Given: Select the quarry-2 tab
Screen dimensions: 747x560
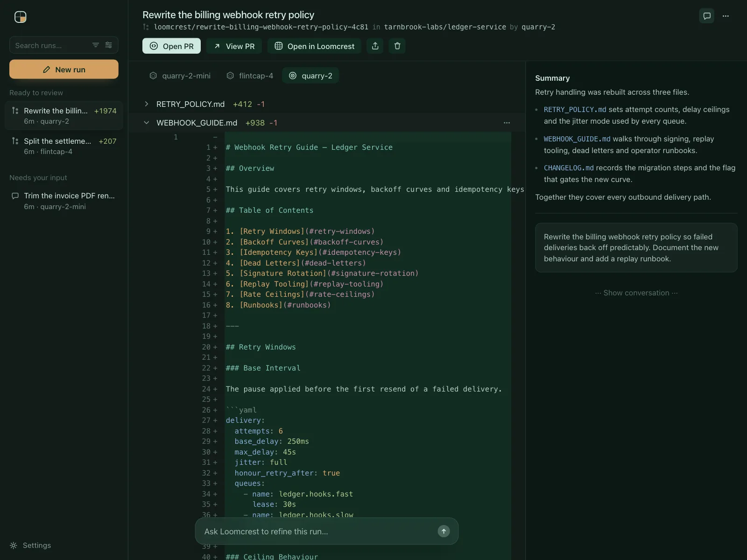Looking at the screenshot, I should pos(310,76).
